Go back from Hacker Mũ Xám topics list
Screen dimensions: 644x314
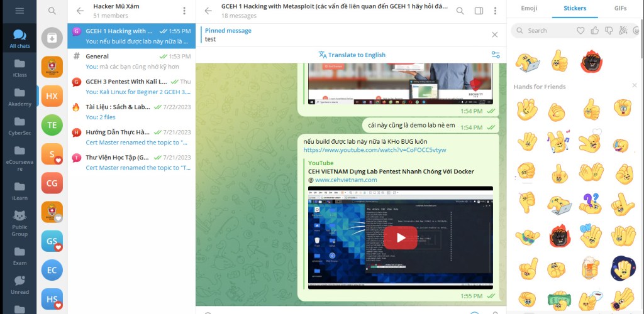[x=80, y=11]
